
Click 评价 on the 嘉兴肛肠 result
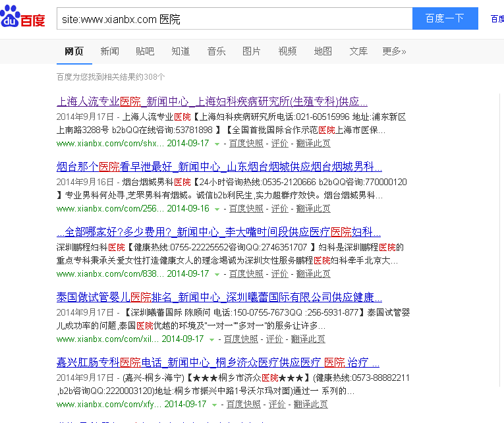tap(277, 405)
